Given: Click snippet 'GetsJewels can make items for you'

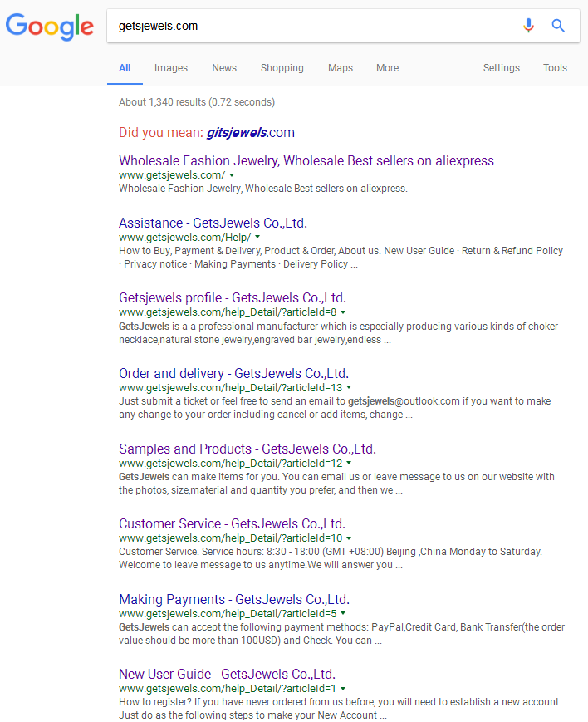Looking at the screenshot, I should [336, 484].
